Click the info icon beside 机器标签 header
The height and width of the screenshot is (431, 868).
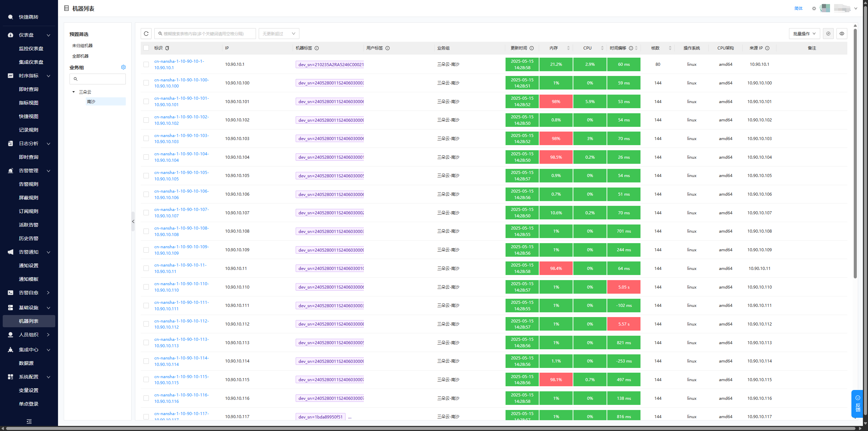pyautogui.click(x=317, y=48)
